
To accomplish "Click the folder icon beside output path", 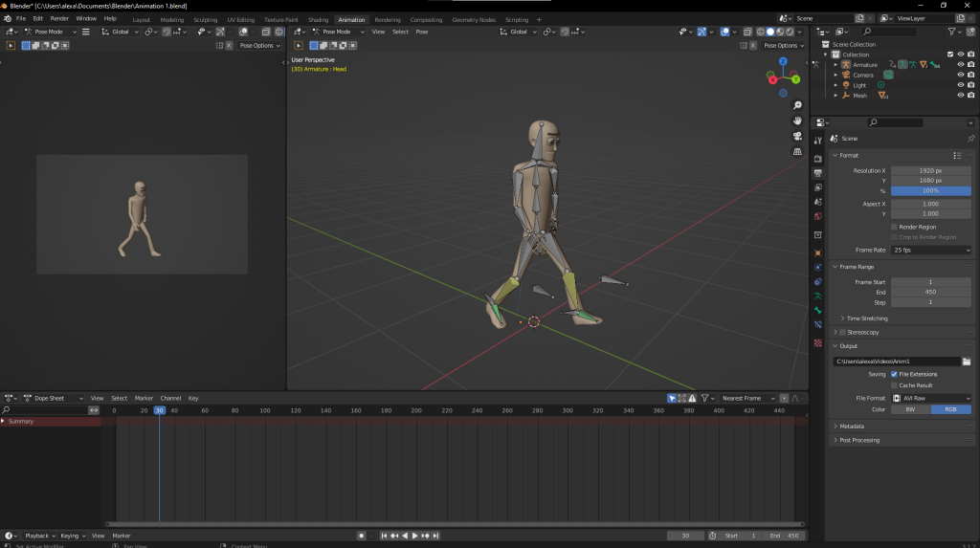I will pos(967,362).
